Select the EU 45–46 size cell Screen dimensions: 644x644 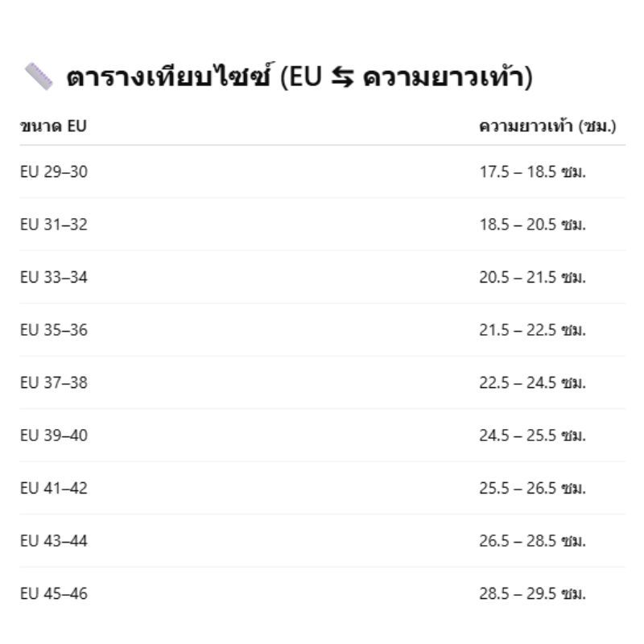click(x=54, y=594)
